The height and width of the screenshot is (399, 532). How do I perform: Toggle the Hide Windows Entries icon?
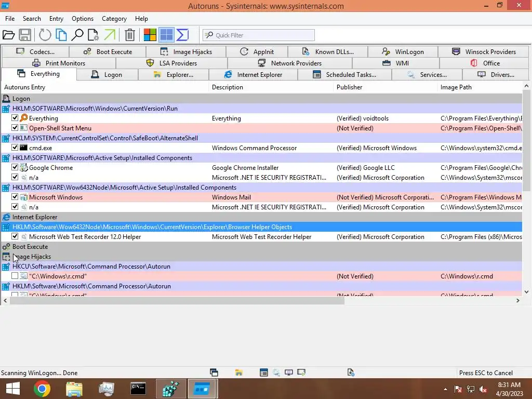(150, 35)
